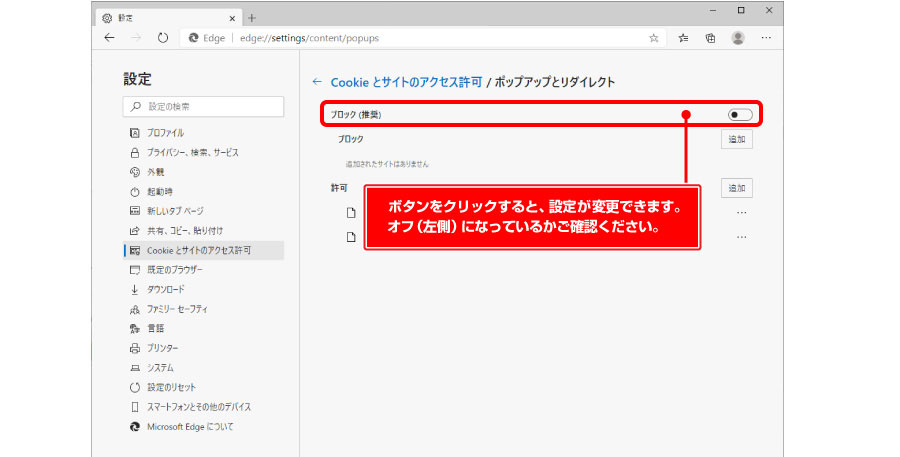Open 外観 settings section
Image resolution: width=900 pixels, height=457 pixels.
203,172
